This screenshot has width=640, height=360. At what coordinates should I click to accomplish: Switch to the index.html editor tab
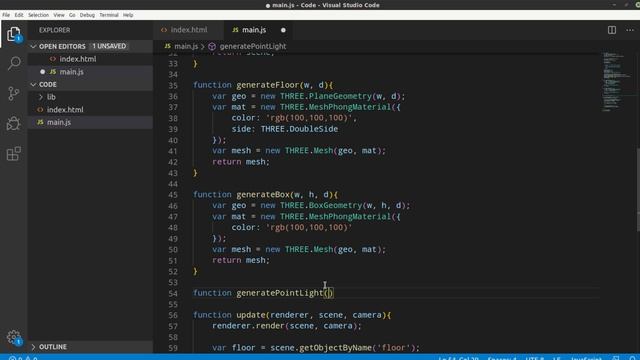tap(188, 30)
